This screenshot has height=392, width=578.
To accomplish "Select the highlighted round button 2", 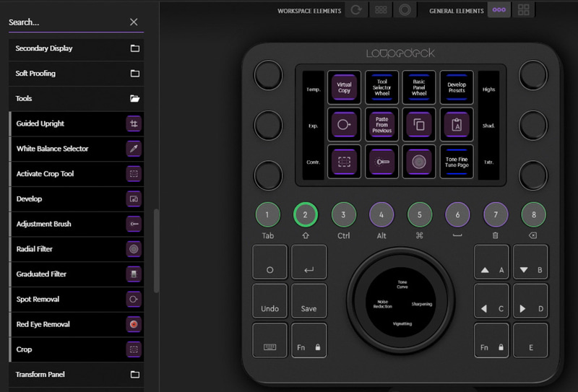I will 305,214.
